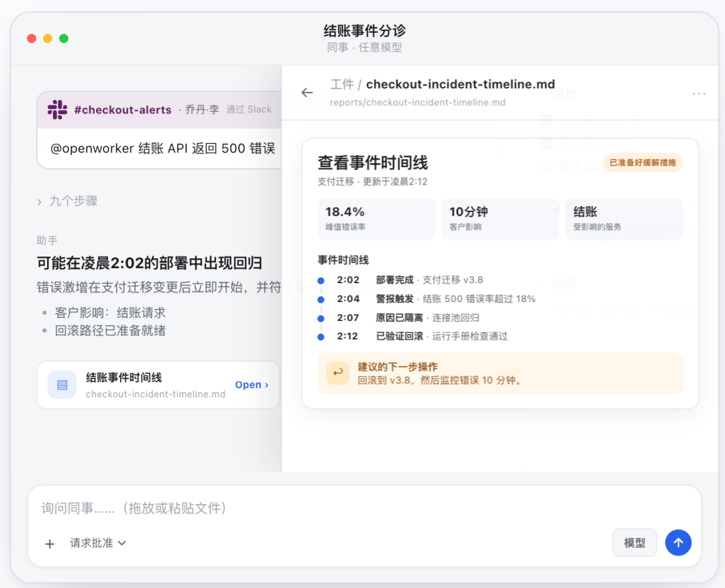Viewport: 725px width, 588px height.
Task: Click the 结账 受影响的服务 stat card
Action: (624, 219)
